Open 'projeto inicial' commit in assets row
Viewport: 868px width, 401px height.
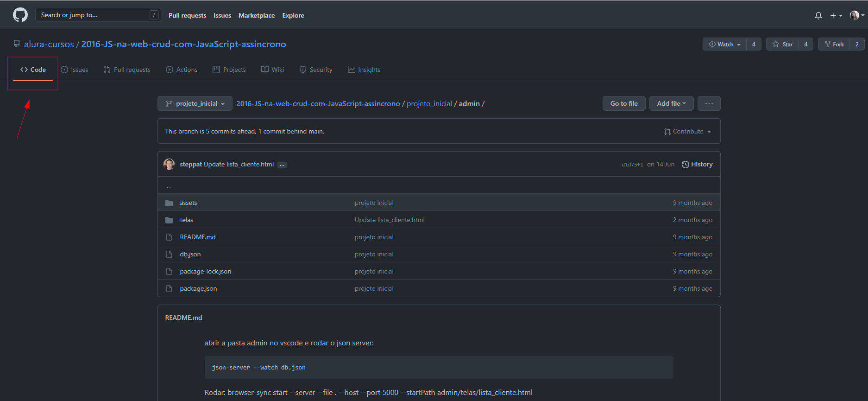pyautogui.click(x=374, y=203)
